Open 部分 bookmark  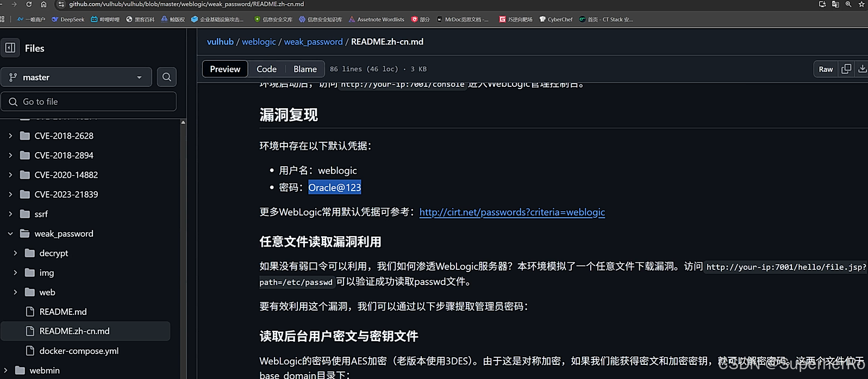pyautogui.click(x=420, y=20)
